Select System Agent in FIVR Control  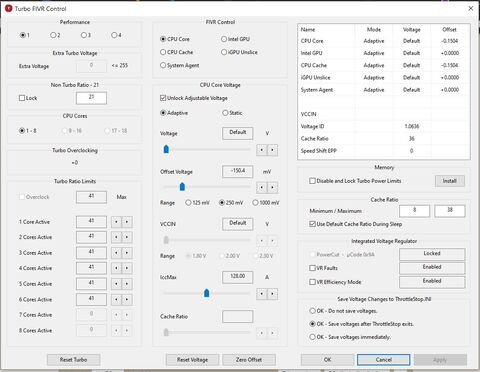(180, 65)
